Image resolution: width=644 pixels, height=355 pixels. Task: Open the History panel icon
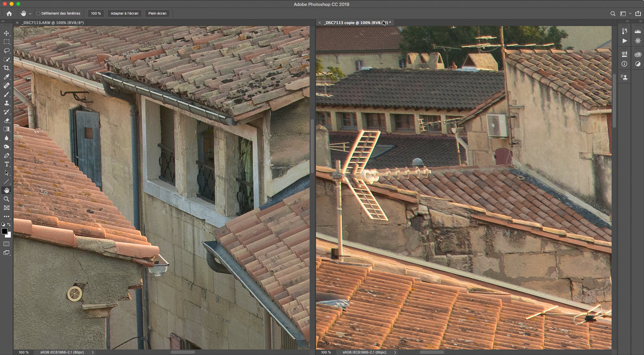pyautogui.click(x=624, y=32)
